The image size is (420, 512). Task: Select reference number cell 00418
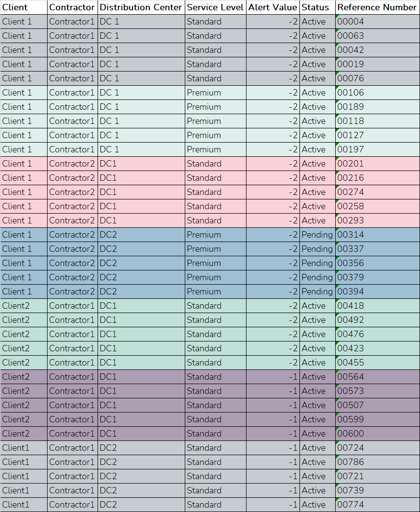click(x=377, y=306)
